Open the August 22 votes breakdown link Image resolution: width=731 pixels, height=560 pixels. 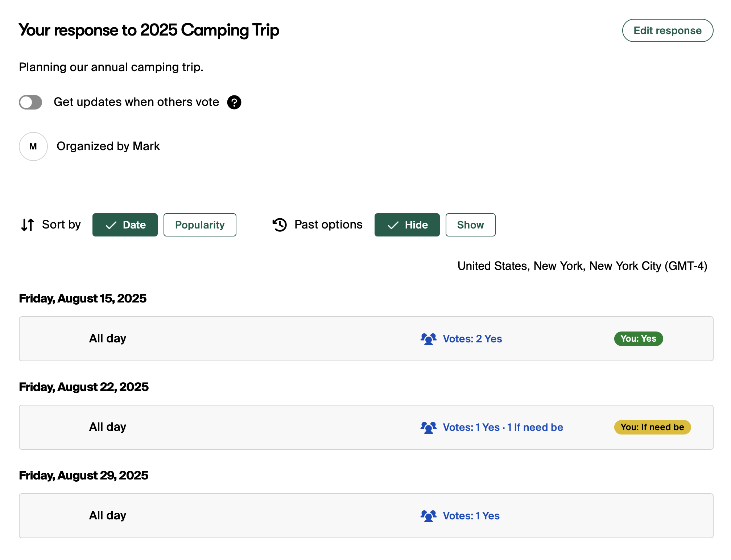[x=503, y=427]
